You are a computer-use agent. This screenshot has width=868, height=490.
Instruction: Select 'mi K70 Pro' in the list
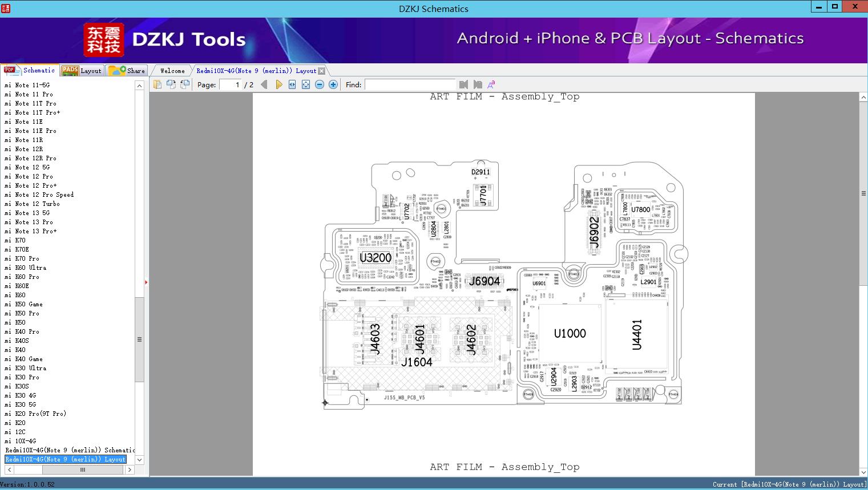(22, 258)
